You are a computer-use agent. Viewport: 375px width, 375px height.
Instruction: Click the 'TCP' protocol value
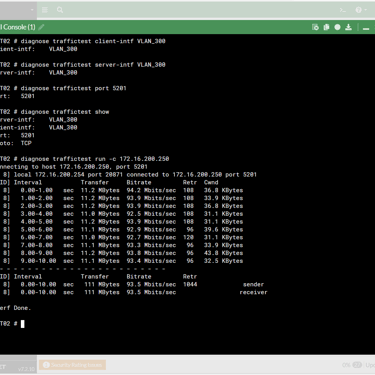click(26, 143)
